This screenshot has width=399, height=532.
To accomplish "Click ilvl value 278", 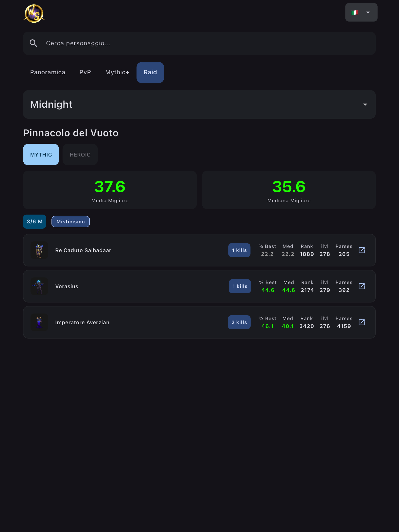I will (324, 254).
